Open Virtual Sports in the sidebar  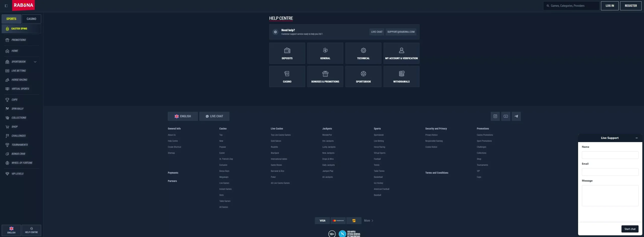click(21, 89)
